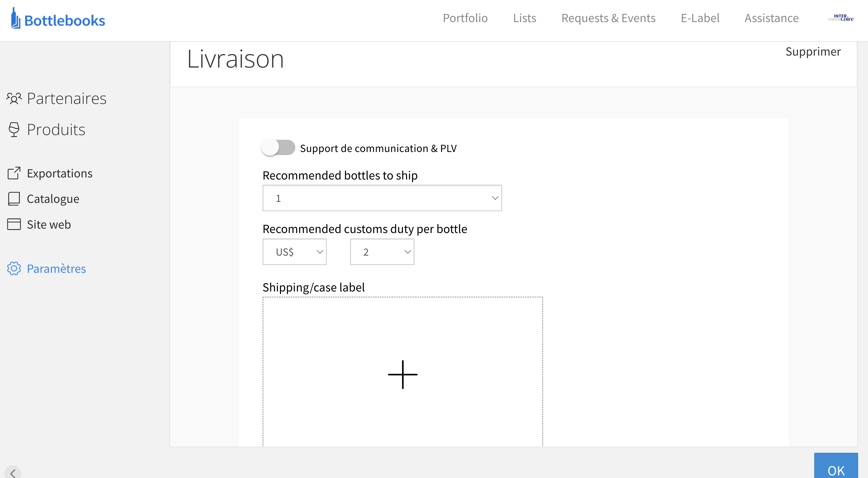Enable Support de communication & PLV toggle
Viewport: 868px width, 478px height.
pos(278,148)
